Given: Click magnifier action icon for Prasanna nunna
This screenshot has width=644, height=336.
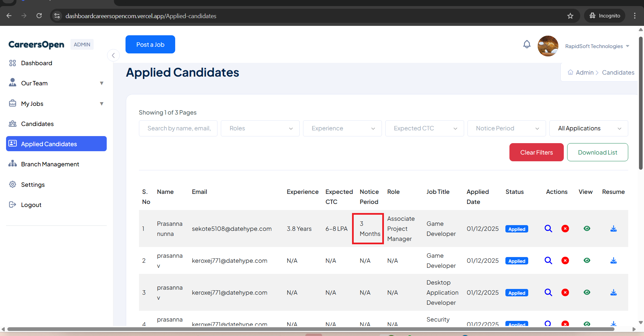Looking at the screenshot, I should pyautogui.click(x=548, y=229).
